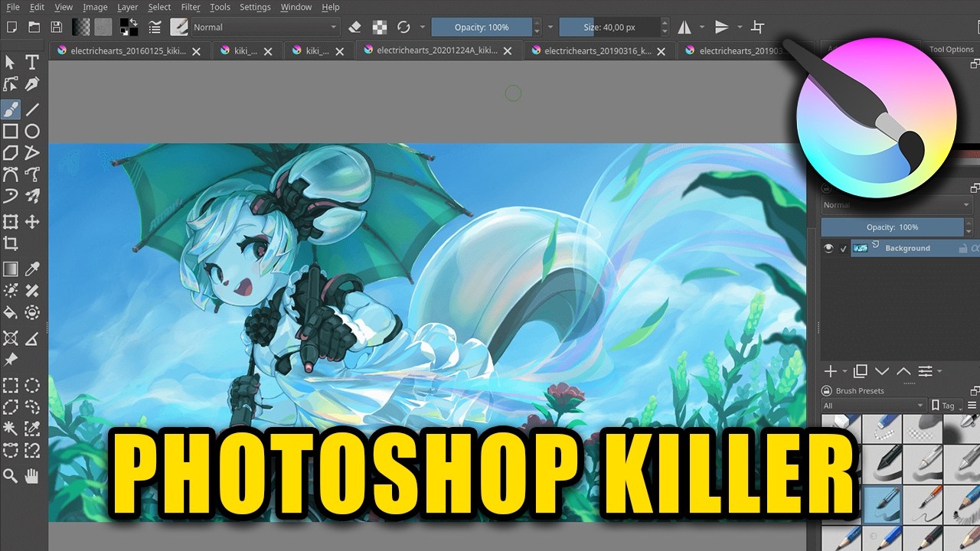This screenshot has width=980, height=551.
Task: Open the add layer dropdown arrow
Action: [x=844, y=371]
